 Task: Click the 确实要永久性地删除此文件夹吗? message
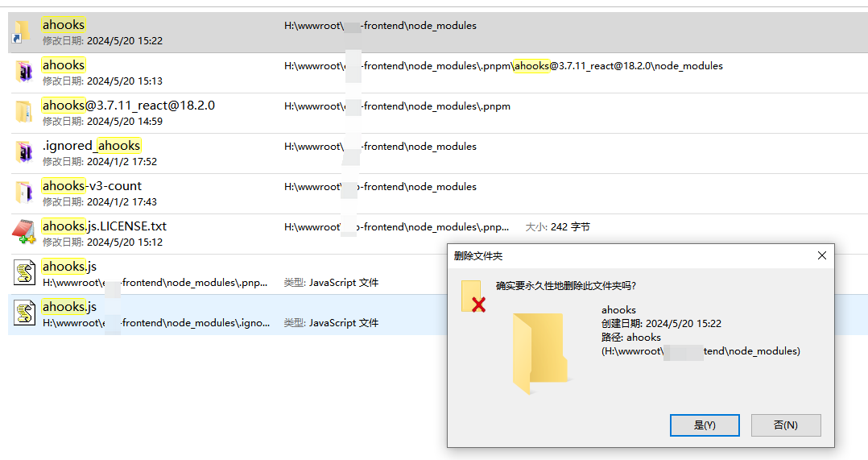point(566,286)
